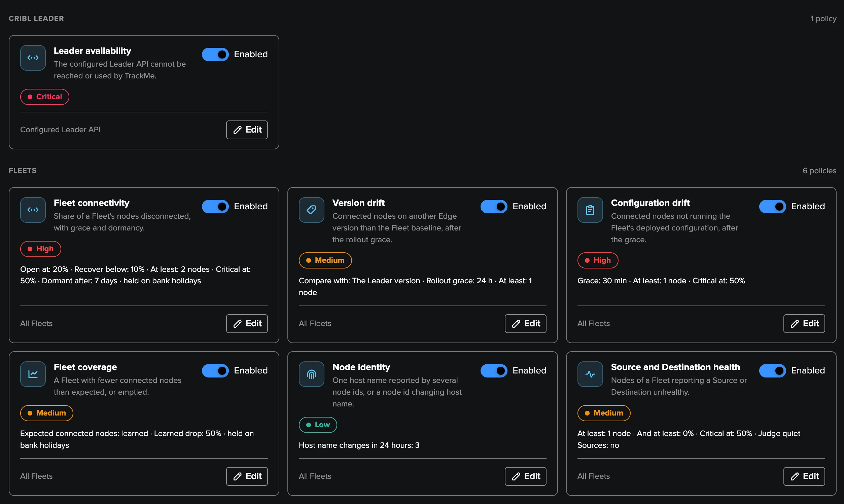Click the Node identity fingerprint icon
This screenshot has width=844, height=504.
click(311, 374)
